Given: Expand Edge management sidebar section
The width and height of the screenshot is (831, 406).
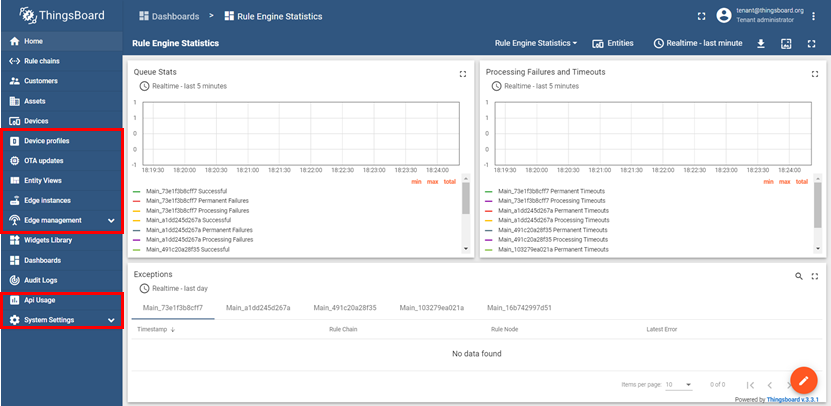Looking at the screenshot, I should (62, 220).
